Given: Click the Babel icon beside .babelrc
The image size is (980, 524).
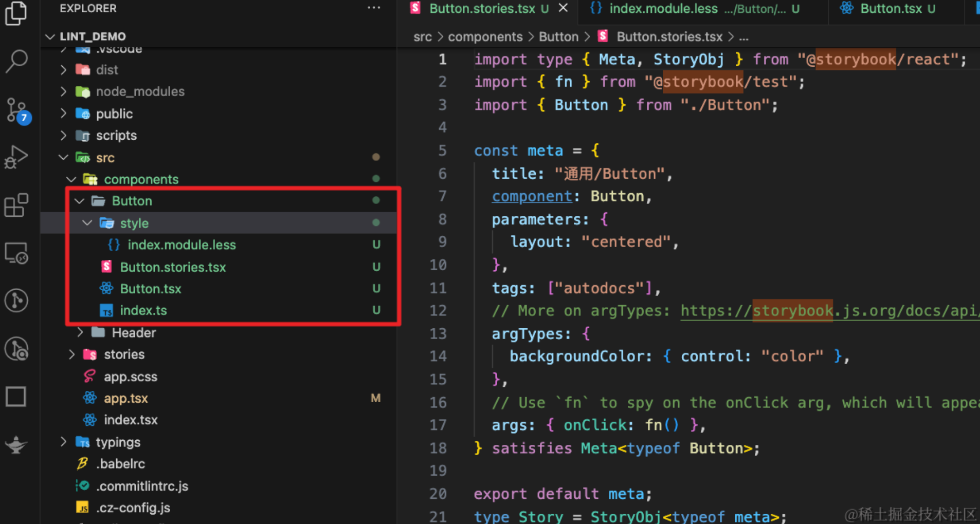Looking at the screenshot, I should pos(82,463).
